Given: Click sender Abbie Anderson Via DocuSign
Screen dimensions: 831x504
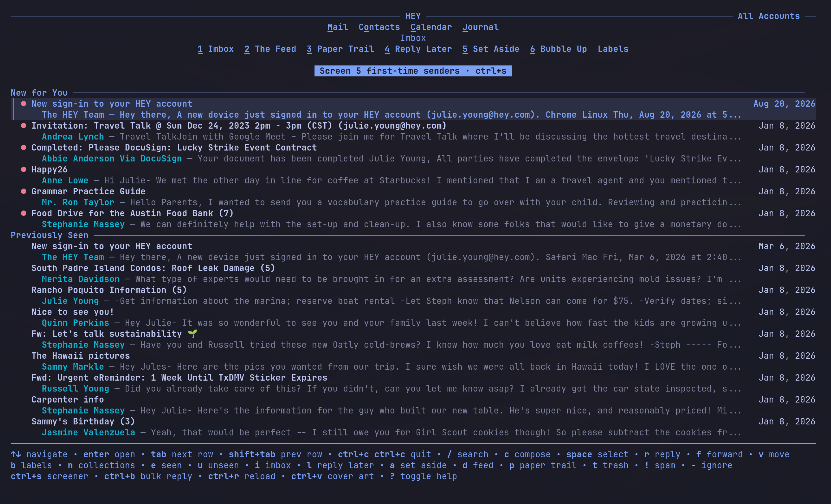Looking at the screenshot, I should [x=112, y=158].
